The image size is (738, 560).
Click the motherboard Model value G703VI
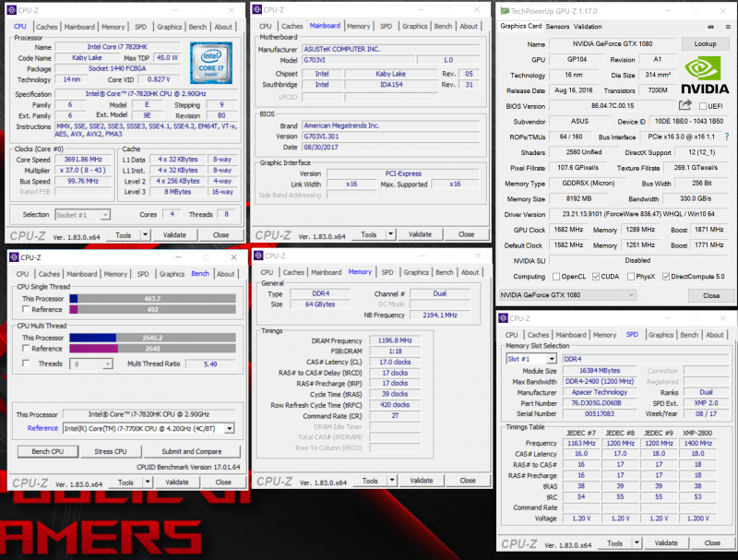coord(359,60)
